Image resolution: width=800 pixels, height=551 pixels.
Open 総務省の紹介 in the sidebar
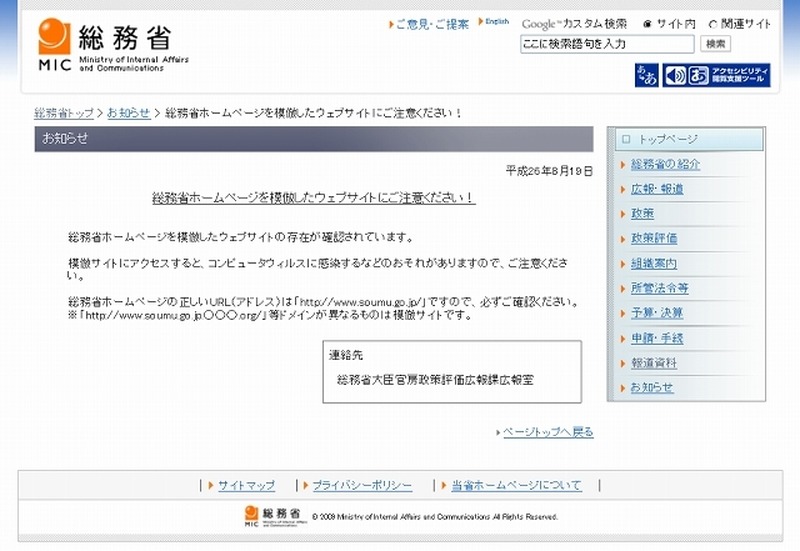(x=665, y=164)
